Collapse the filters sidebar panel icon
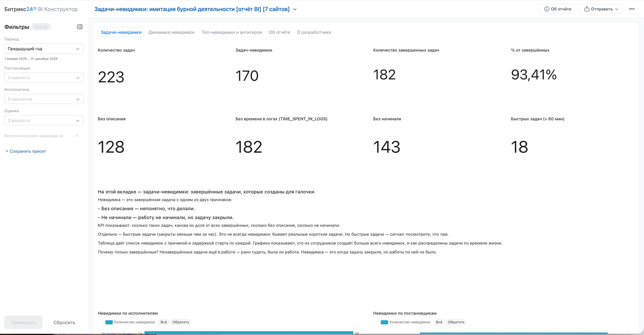 point(80,27)
